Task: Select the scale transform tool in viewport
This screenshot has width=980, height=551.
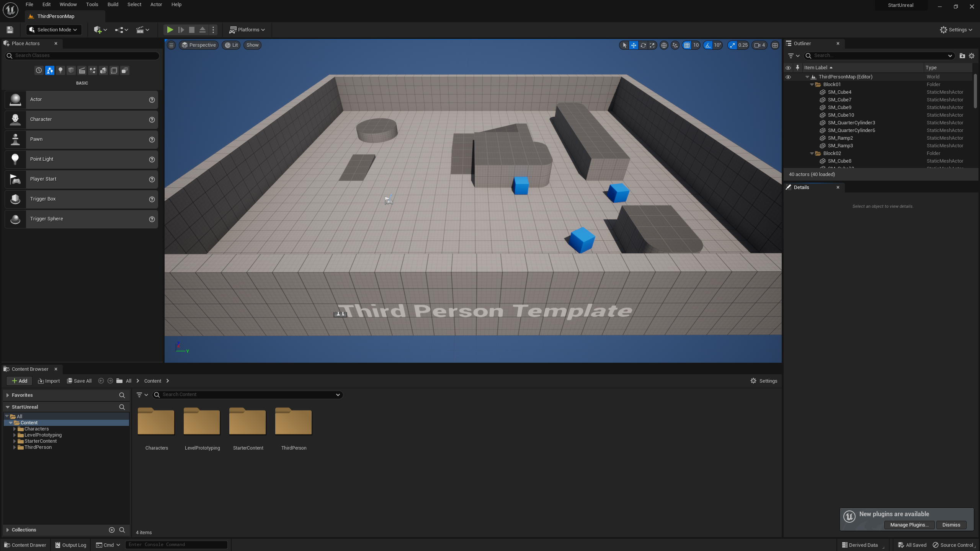Action: (652, 45)
